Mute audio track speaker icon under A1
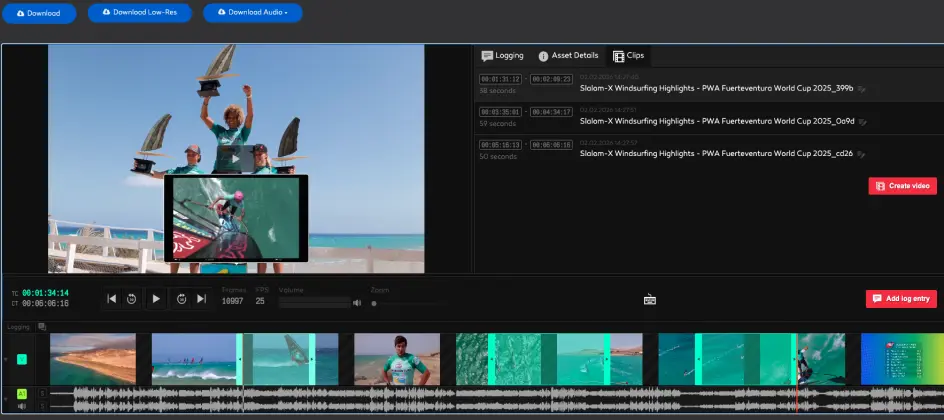 [x=22, y=407]
